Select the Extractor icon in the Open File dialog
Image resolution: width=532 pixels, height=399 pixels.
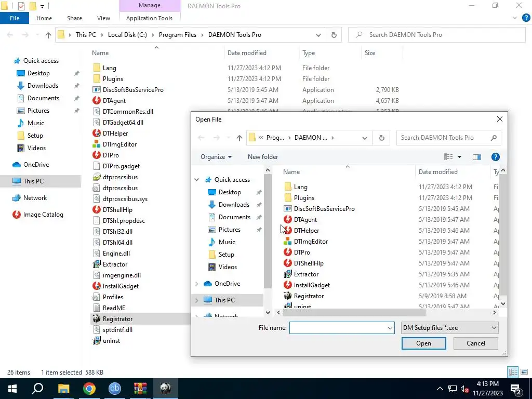pyautogui.click(x=288, y=274)
